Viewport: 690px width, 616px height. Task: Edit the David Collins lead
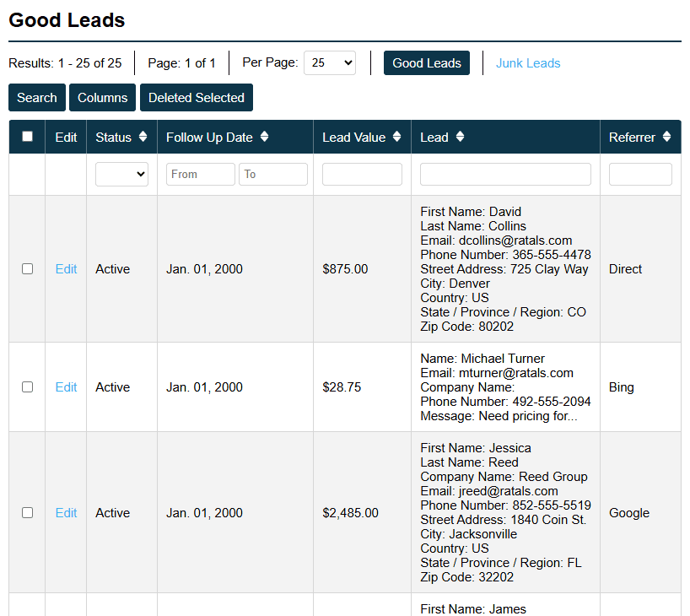click(x=66, y=268)
